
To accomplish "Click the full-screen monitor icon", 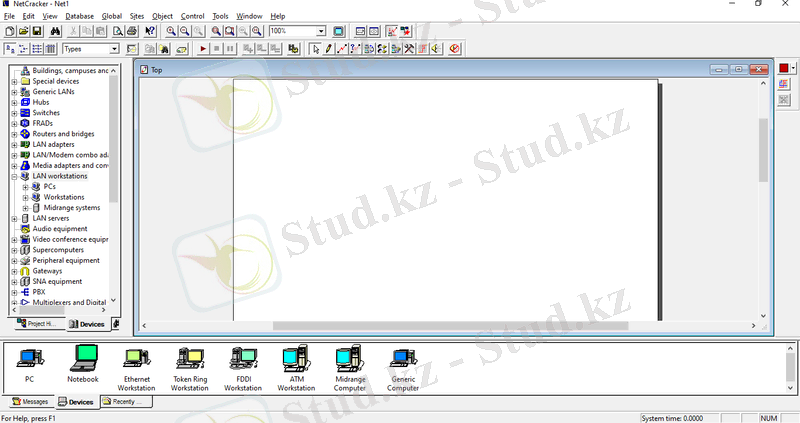I will [x=339, y=31].
